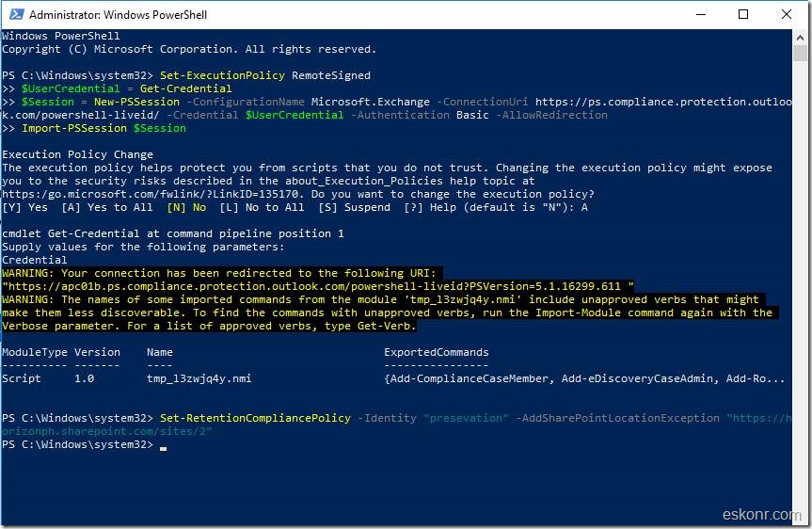Image resolution: width=812 pixels, height=529 pixels.
Task: Click 'ModuleType' column header
Action: point(34,352)
